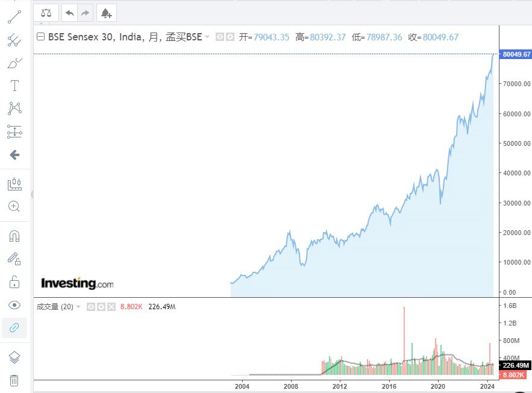Click the 30000.00 price axis label

tap(516, 203)
